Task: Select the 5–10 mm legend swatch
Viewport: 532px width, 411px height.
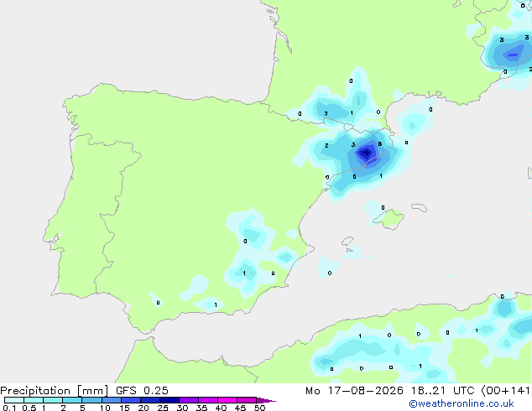Action: [x=92, y=400]
